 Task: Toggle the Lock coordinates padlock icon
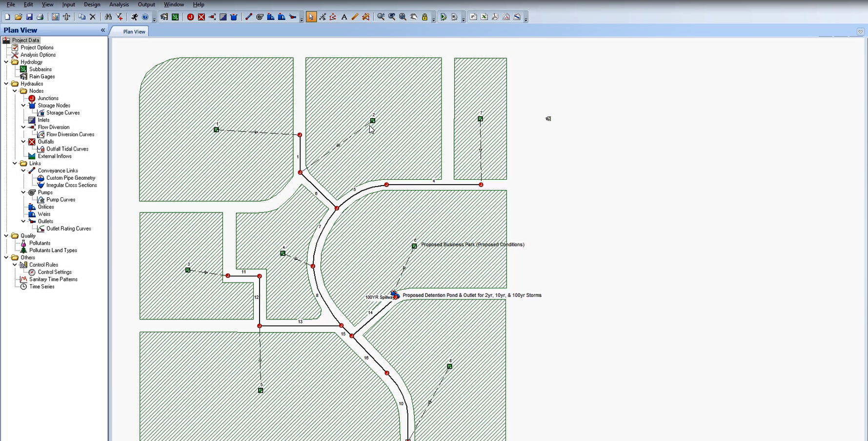pyautogui.click(x=424, y=17)
